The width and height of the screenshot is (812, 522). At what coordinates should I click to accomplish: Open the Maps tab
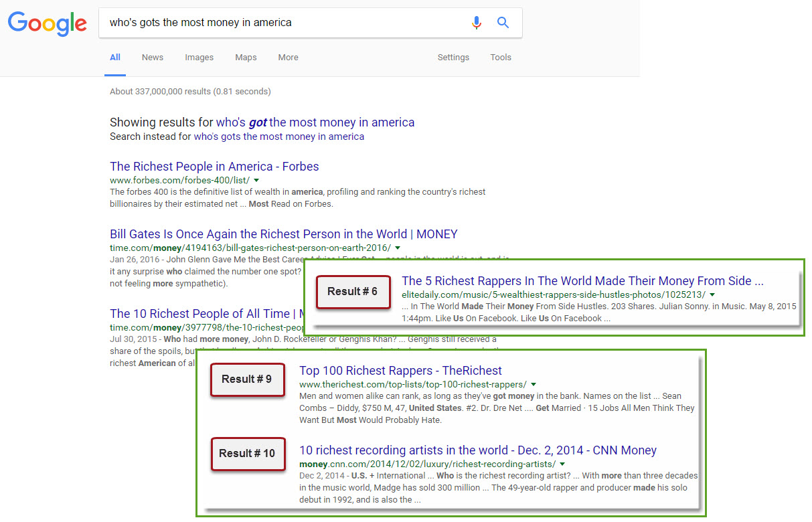tap(246, 58)
